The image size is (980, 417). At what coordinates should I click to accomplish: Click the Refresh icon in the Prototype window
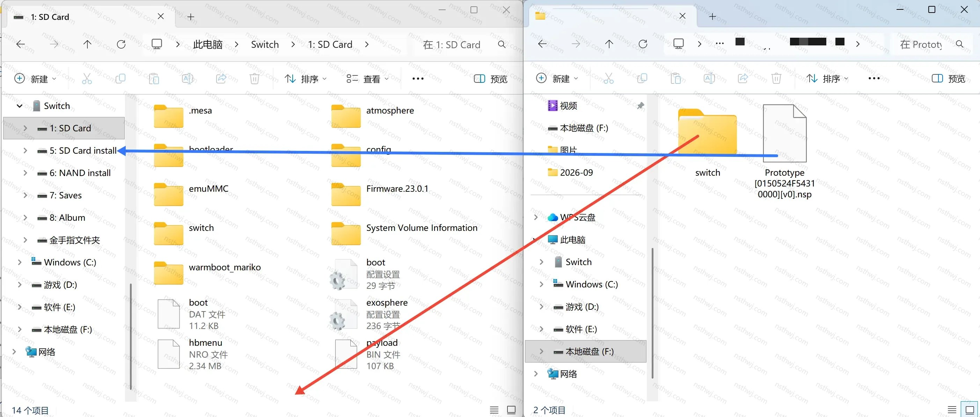point(643,44)
